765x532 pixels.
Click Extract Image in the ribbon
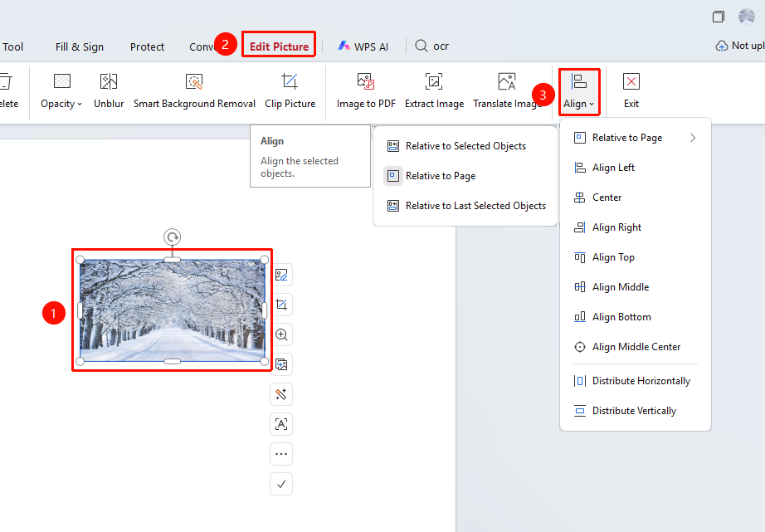(x=434, y=90)
